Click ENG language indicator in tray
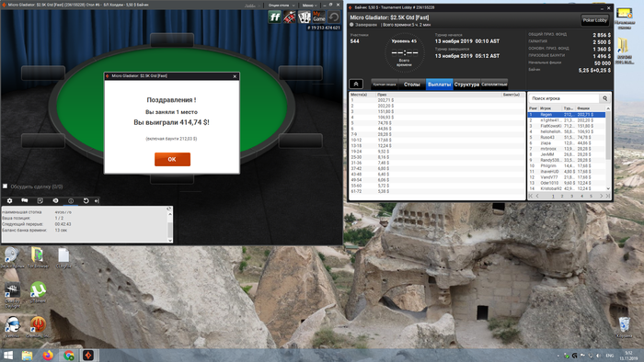 pyautogui.click(x=610, y=356)
